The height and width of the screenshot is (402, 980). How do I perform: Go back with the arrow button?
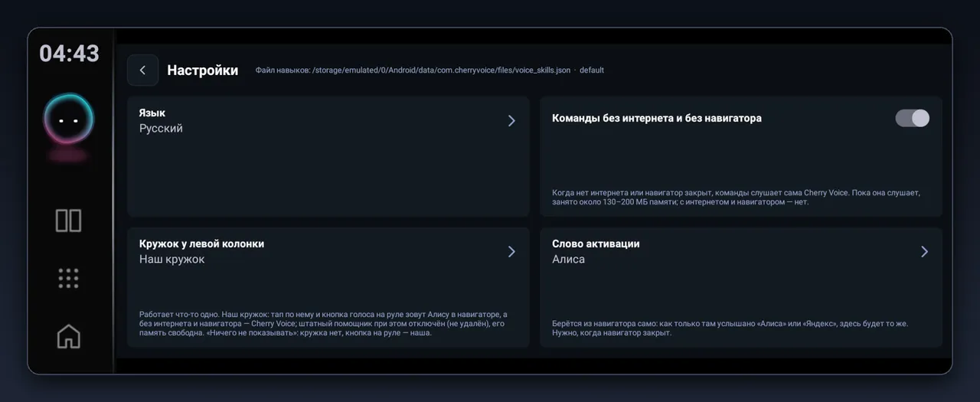[142, 70]
